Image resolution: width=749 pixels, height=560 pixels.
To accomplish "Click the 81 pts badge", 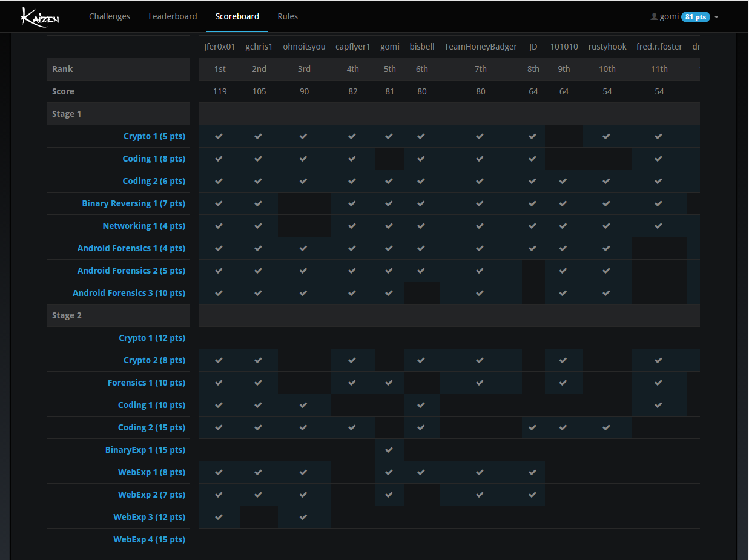I will (x=695, y=17).
